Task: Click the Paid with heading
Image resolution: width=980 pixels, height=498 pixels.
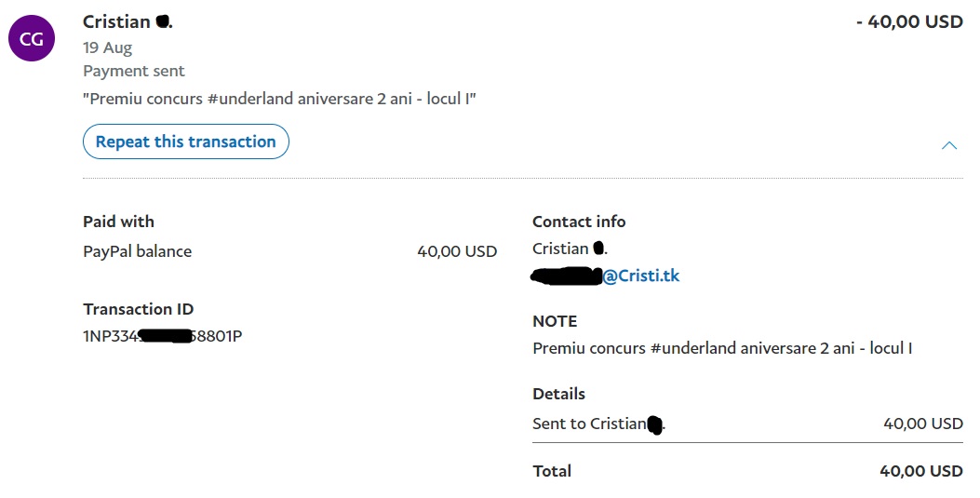Action: (x=118, y=222)
